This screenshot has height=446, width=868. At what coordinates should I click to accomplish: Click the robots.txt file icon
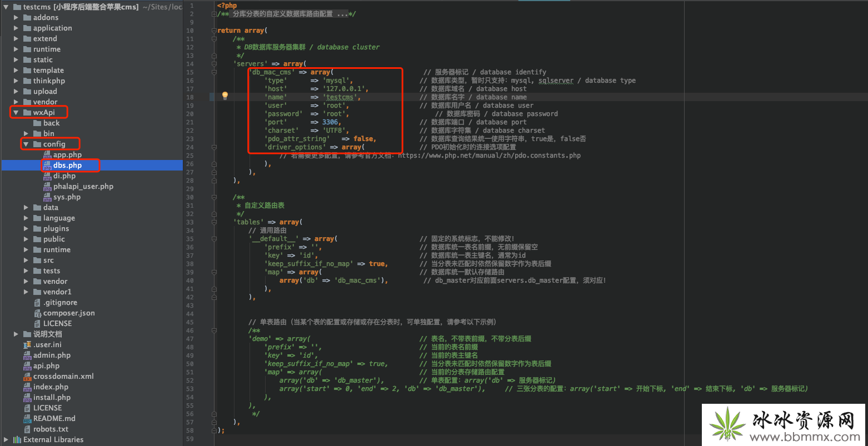(x=27, y=429)
